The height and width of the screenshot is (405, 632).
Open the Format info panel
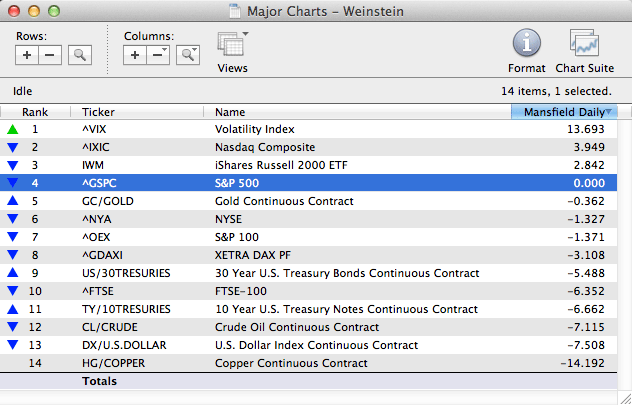coord(527,46)
